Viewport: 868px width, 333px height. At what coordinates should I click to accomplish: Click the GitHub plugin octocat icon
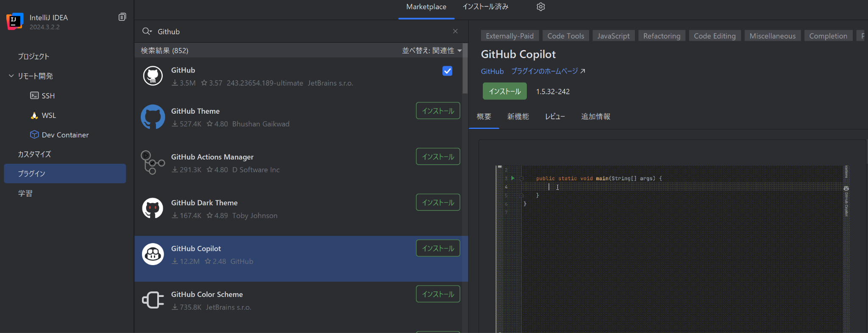pyautogui.click(x=153, y=76)
